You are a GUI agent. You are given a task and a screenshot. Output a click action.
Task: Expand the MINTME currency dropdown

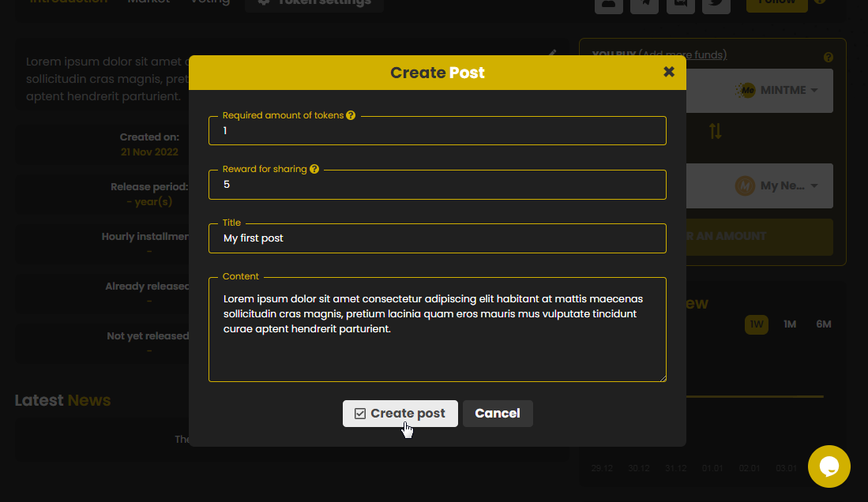pos(778,90)
